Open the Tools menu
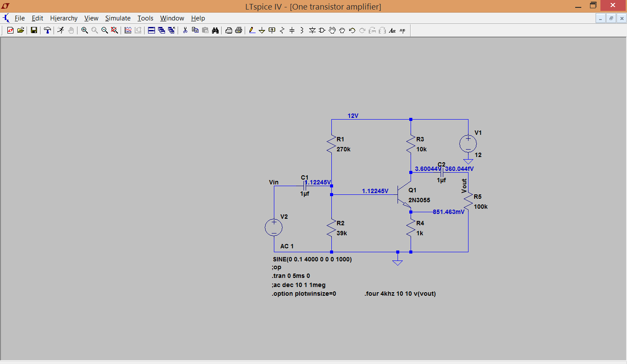 [x=145, y=18]
